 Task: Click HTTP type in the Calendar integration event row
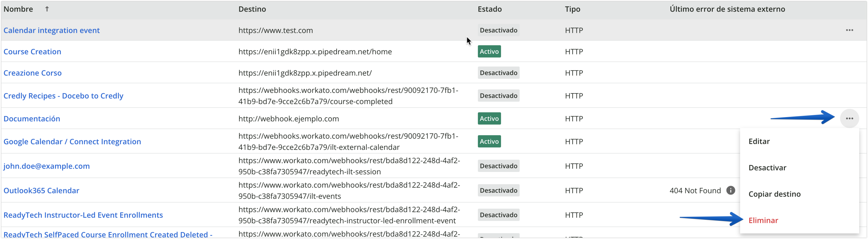tap(574, 30)
